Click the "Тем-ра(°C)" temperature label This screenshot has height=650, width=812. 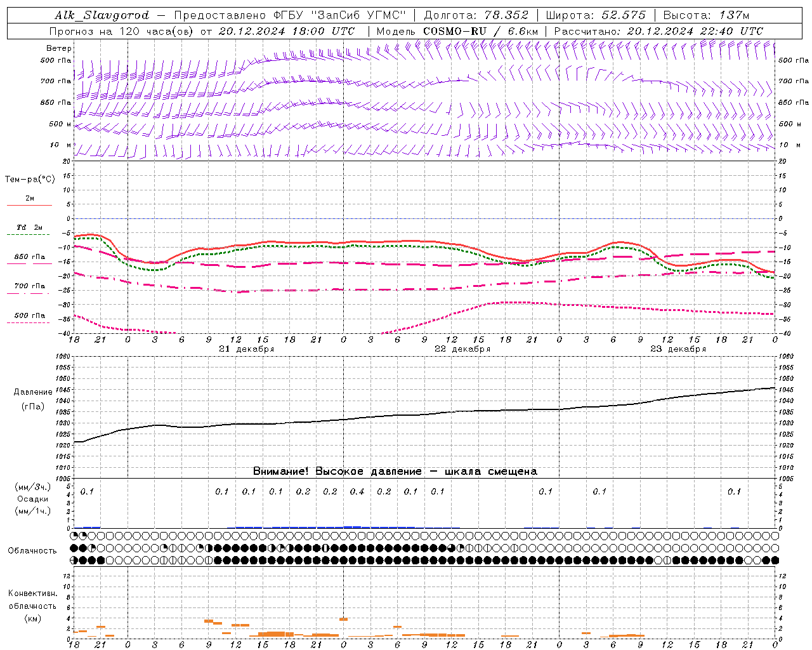click(30, 180)
